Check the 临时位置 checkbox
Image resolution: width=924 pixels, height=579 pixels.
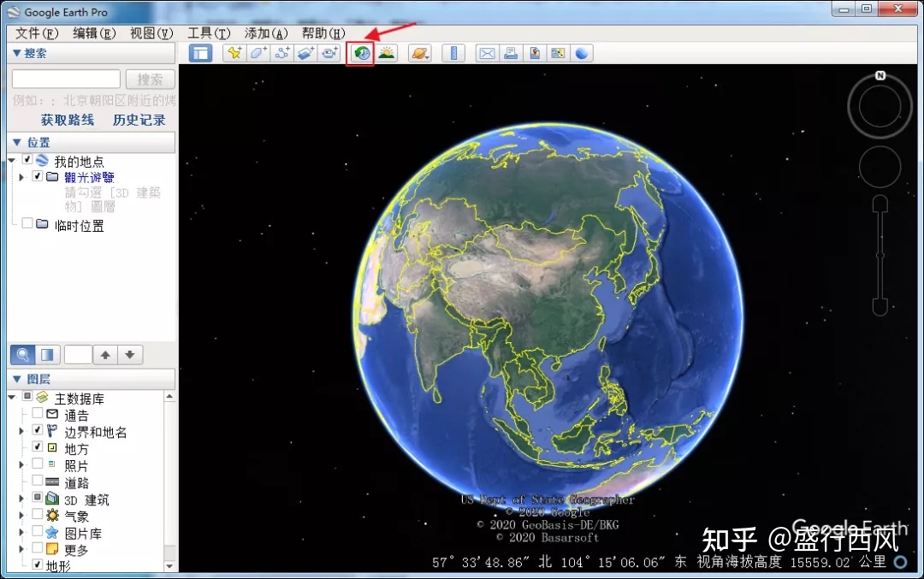click(27, 224)
